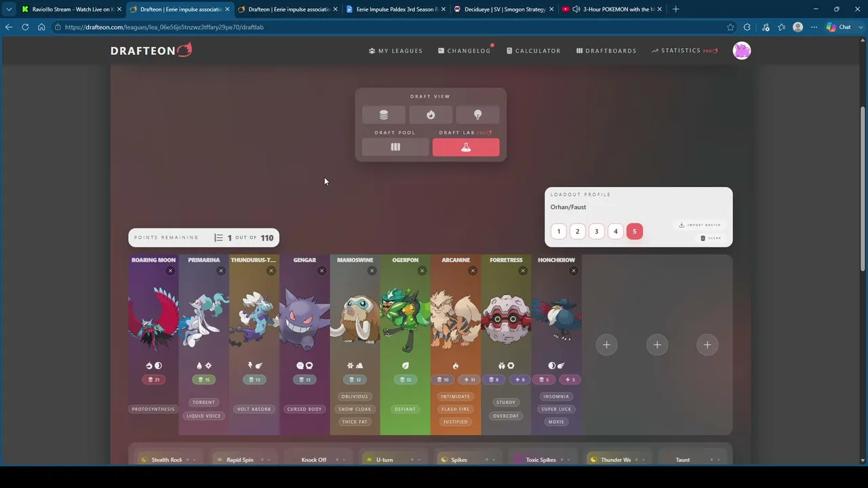Remove Thundurus-T from the roster
Viewport: 868px width, 488px height.
271,271
